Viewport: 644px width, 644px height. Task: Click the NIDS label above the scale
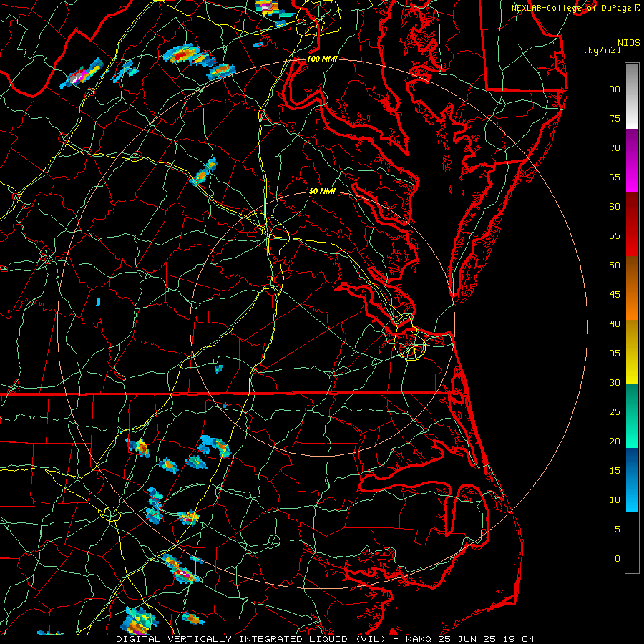(x=628, y=43)
